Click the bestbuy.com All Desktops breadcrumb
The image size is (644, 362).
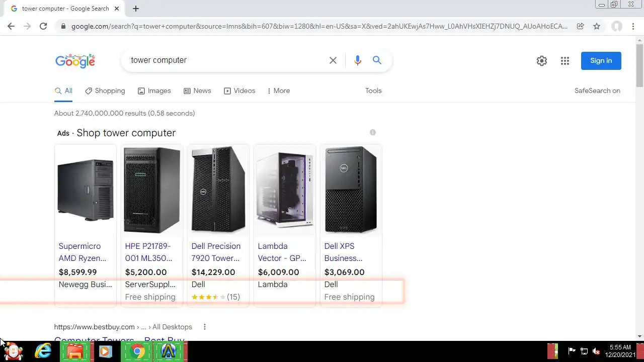pyautogui.click(x=172, y=327)
